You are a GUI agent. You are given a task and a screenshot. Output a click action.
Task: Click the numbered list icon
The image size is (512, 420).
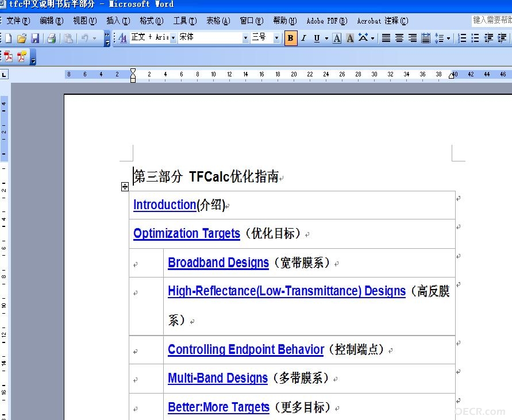[x=461, y=38]
